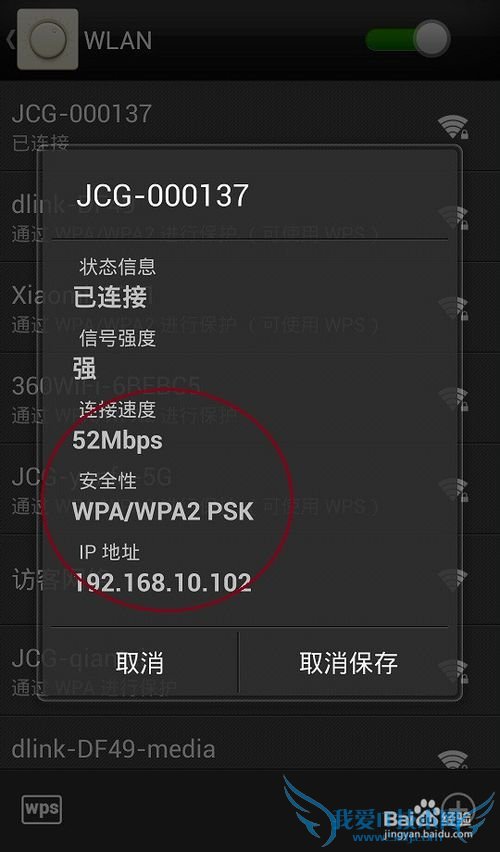Tap the WLAN settings knob icon

pos(48,39)
